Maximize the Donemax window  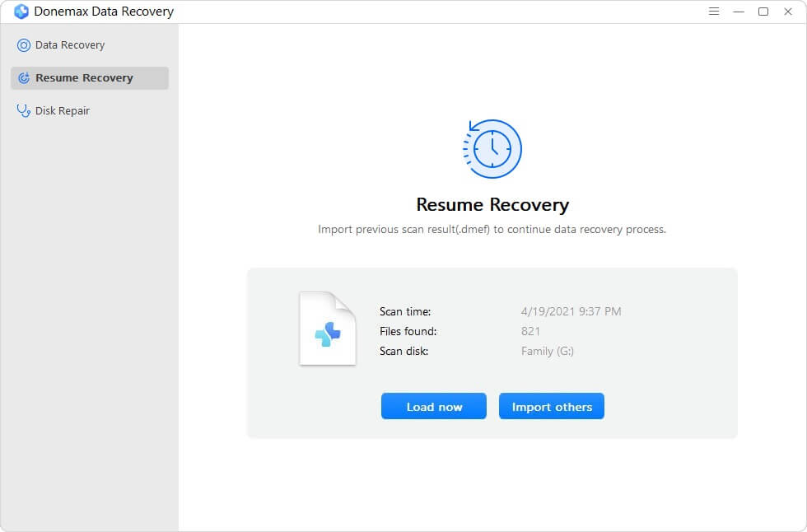(x=763, y=12)
